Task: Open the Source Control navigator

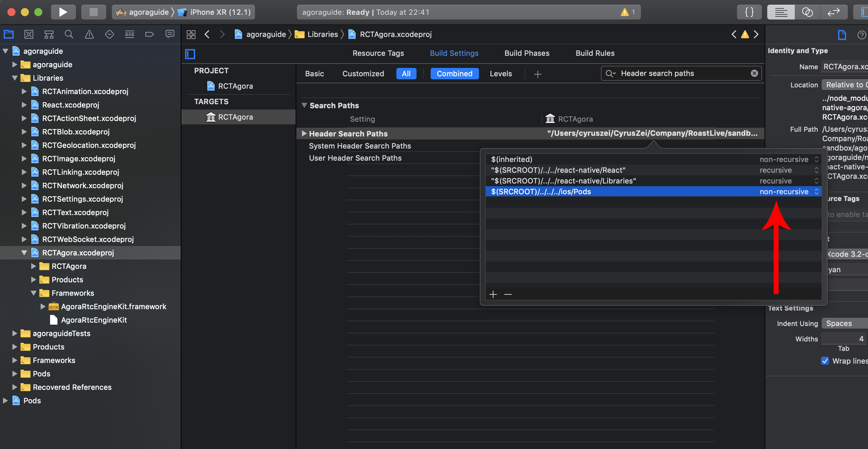Action: tap(29, 34)
